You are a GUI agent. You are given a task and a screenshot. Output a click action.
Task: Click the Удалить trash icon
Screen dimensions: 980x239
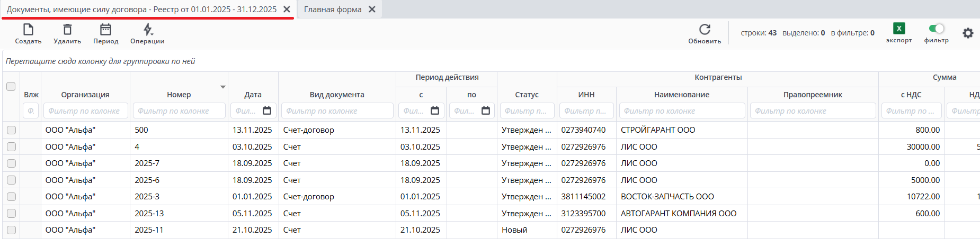click(x=67, y=30)
